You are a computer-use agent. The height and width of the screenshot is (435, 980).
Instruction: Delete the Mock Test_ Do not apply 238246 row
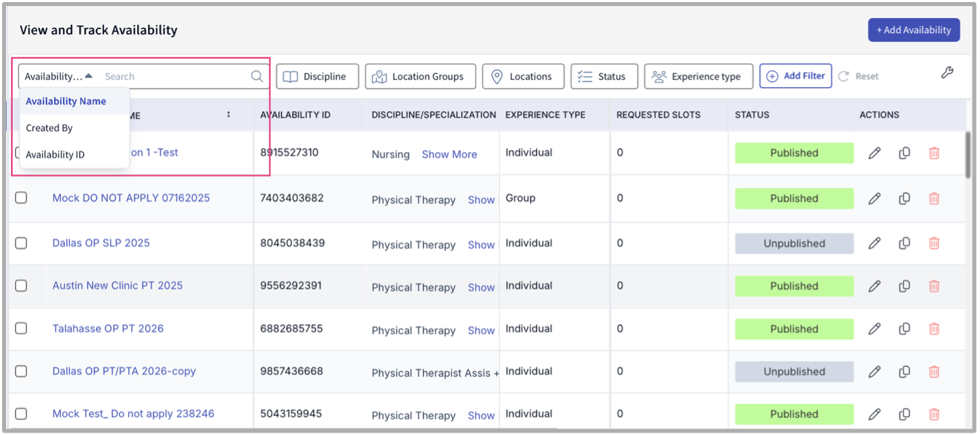point(934,414)
